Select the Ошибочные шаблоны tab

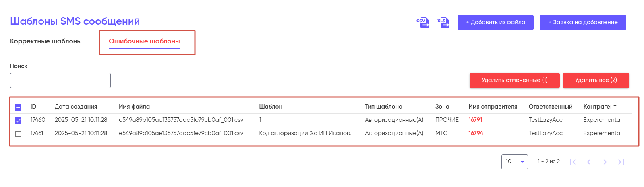coord(144,41)
